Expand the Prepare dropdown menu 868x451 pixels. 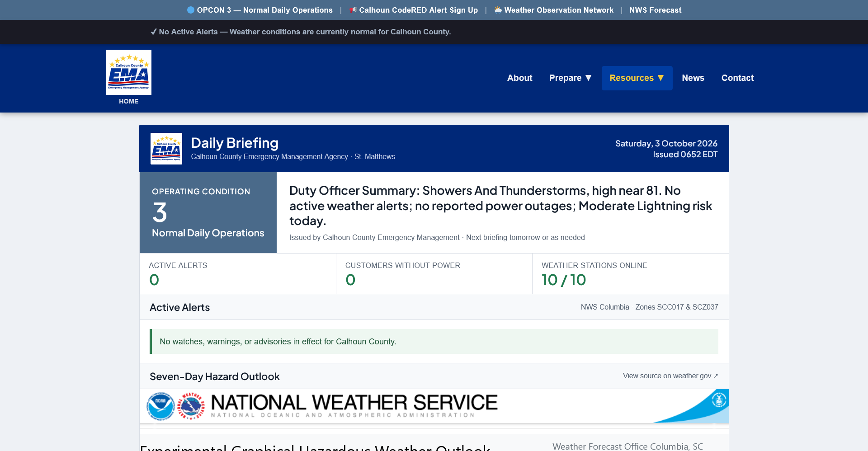click(x=570, y=78)
